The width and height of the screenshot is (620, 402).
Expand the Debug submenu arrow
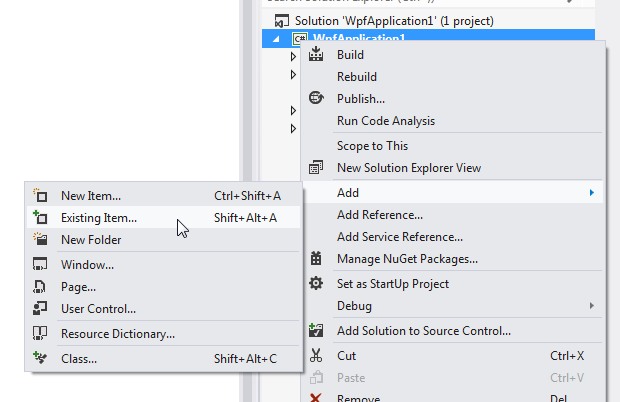coord(592,305)
